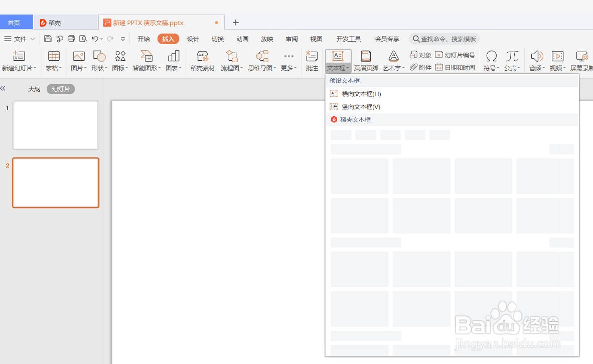Click the Video (视频) icon

pos(557,56)
